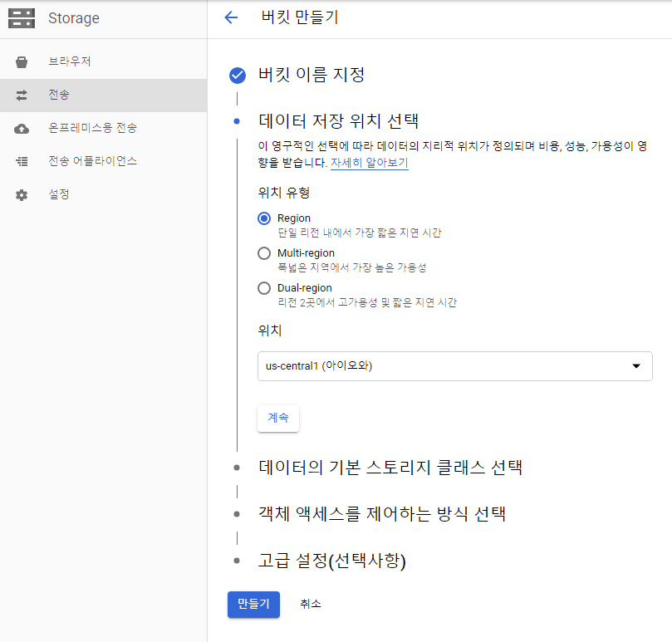This screenshot has height=642, width=672.
Task: Click the 취소 cancel button
Action: coord(311,605)
